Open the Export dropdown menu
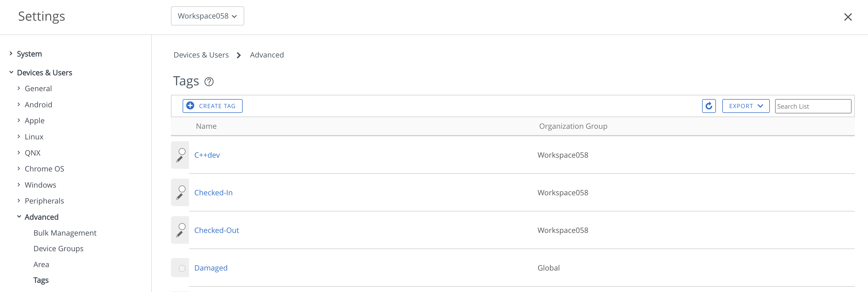Image resolution: width=868 pixels, height=292 pixels. pyautogui.click(x=745, y=106)
